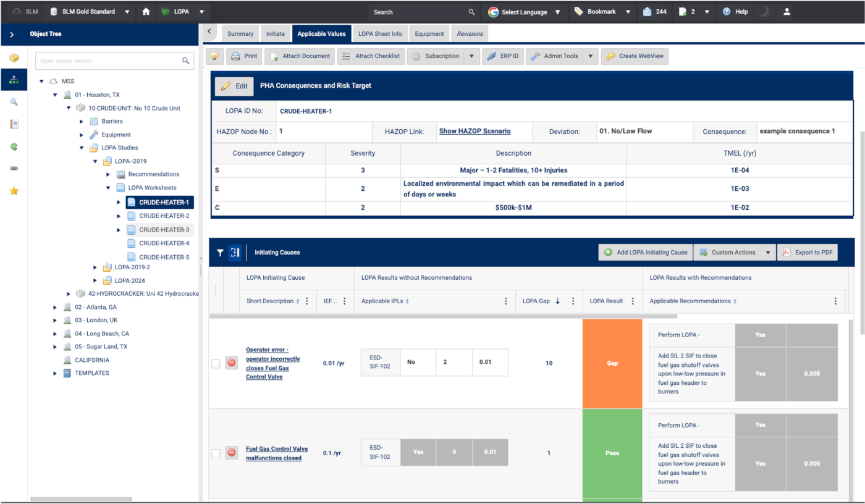This screenshot has width=865, height=504.
Task: Open the Custom Actions dropdown arrow
Action: click(x=767, y=253)
